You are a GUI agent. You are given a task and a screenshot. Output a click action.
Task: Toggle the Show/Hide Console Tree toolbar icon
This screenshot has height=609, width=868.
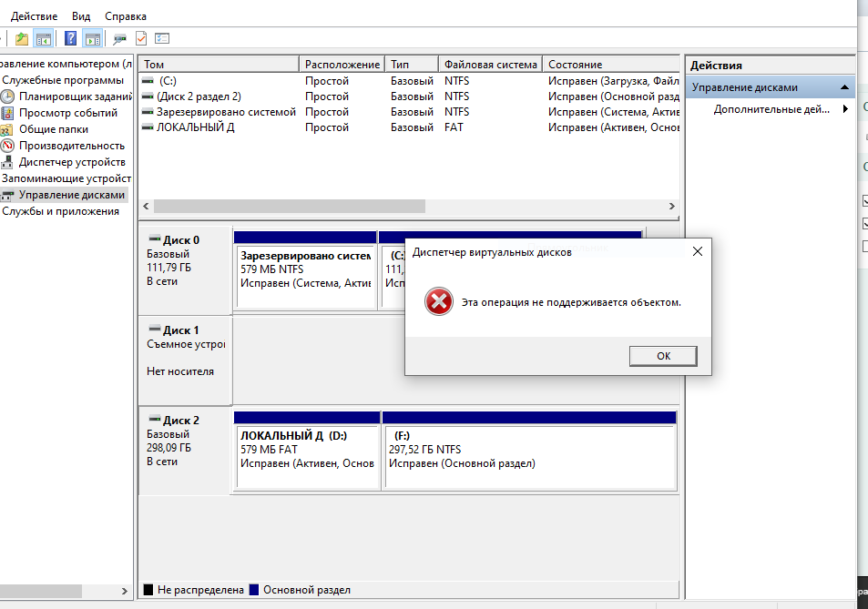click(x=43, y=39)
